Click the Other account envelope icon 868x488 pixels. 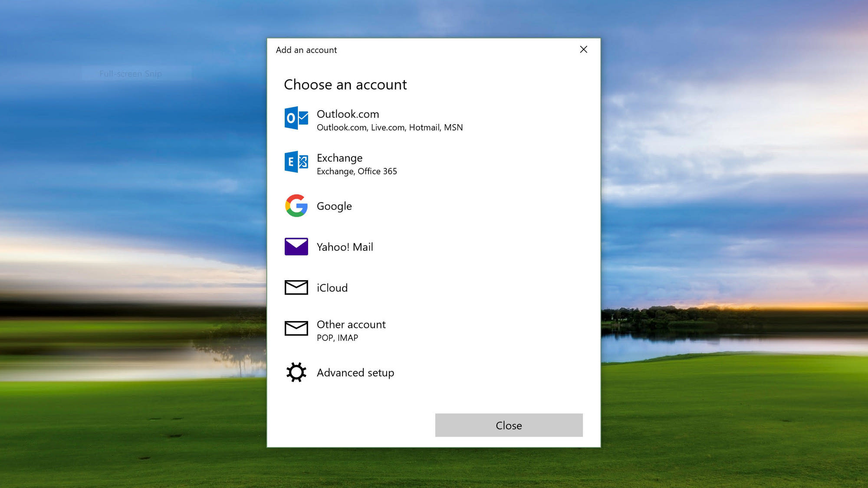(x=296, y=328)
